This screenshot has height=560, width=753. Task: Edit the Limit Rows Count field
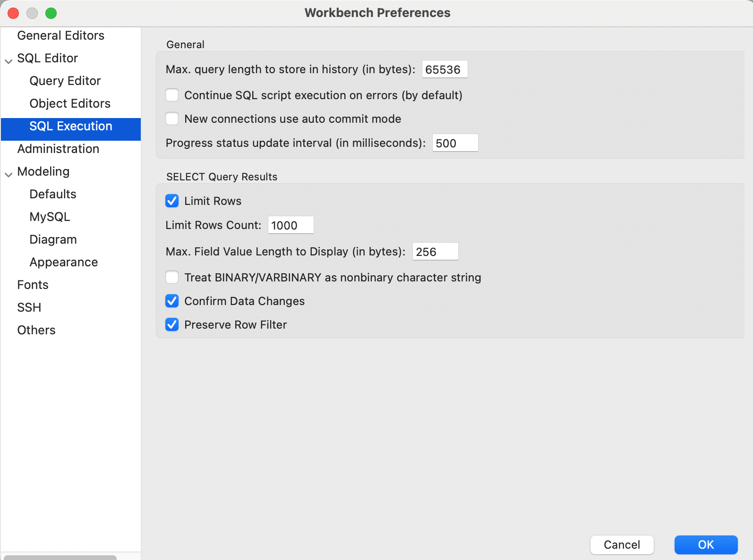291,225
